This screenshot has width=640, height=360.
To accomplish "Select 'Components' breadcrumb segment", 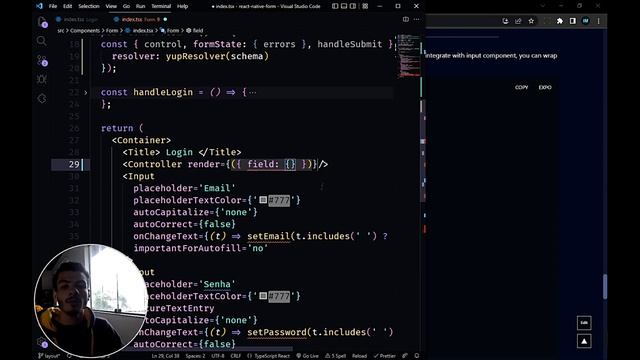I will [x=85, y=31].
